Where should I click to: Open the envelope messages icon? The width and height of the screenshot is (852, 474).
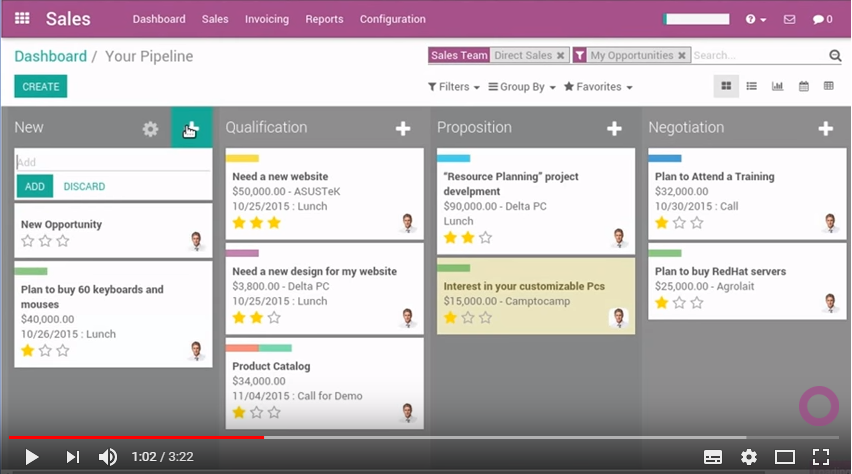click(790, 19)
